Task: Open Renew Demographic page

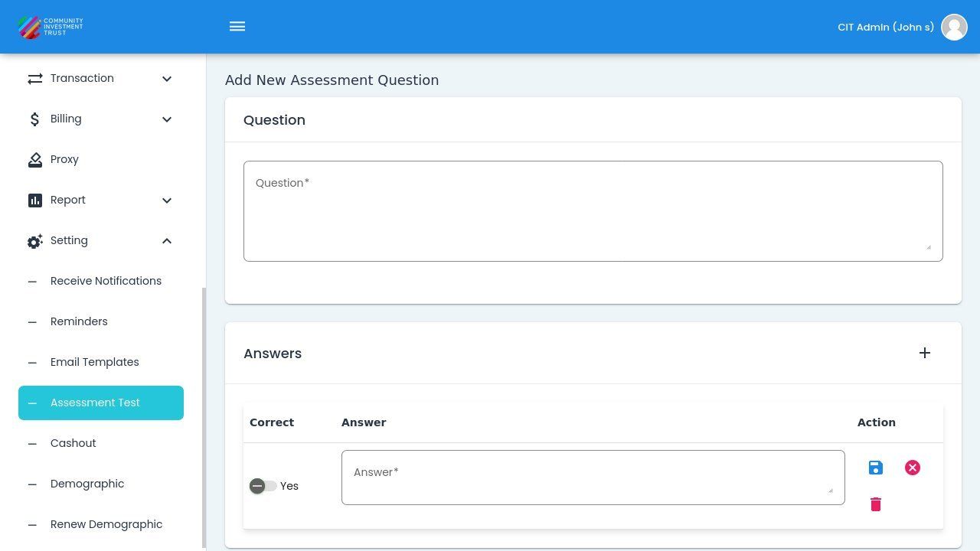Action: point(106,524)
